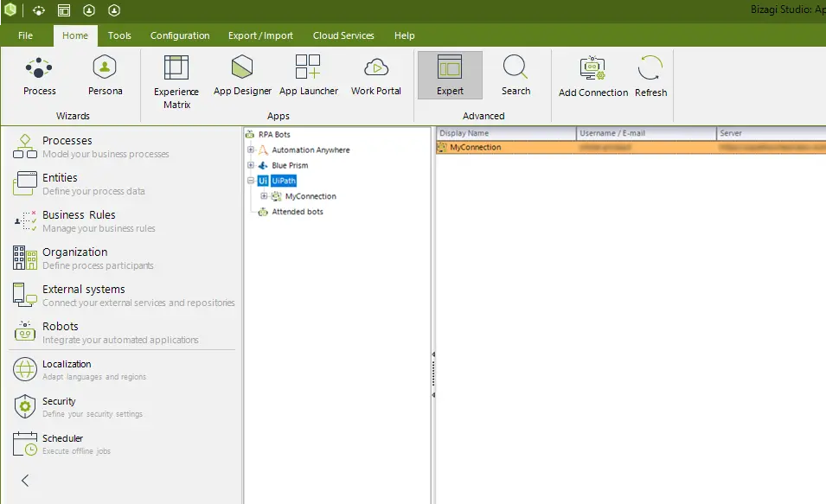Open the Robots module

coord(106,332)
